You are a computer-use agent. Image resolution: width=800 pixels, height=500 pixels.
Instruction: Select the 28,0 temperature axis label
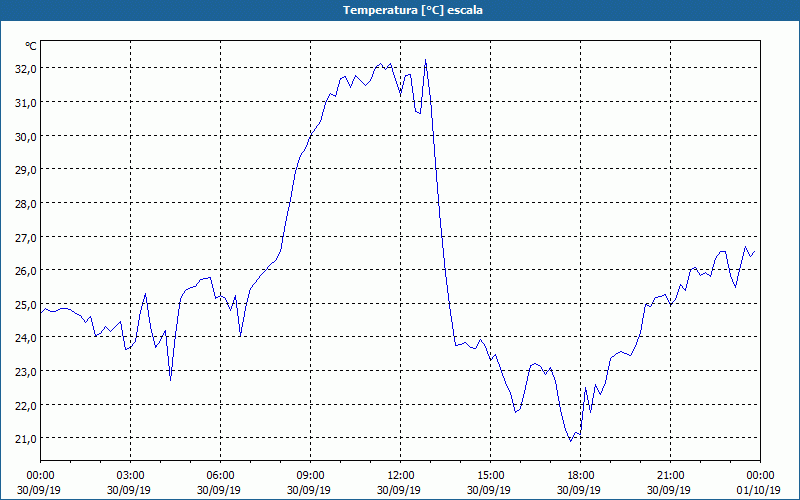pyautogui.click(x=26, y=204)
